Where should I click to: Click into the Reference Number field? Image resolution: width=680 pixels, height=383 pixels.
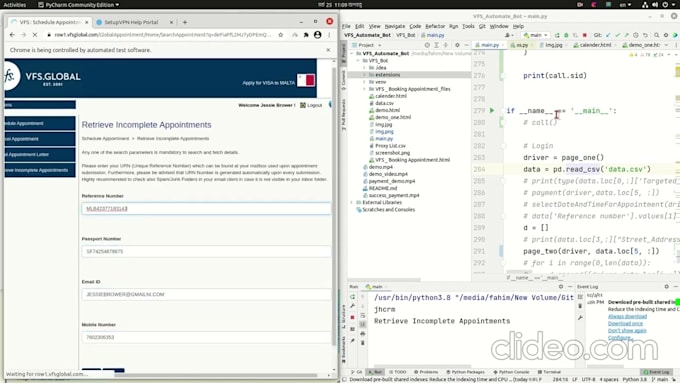(206, 209)
